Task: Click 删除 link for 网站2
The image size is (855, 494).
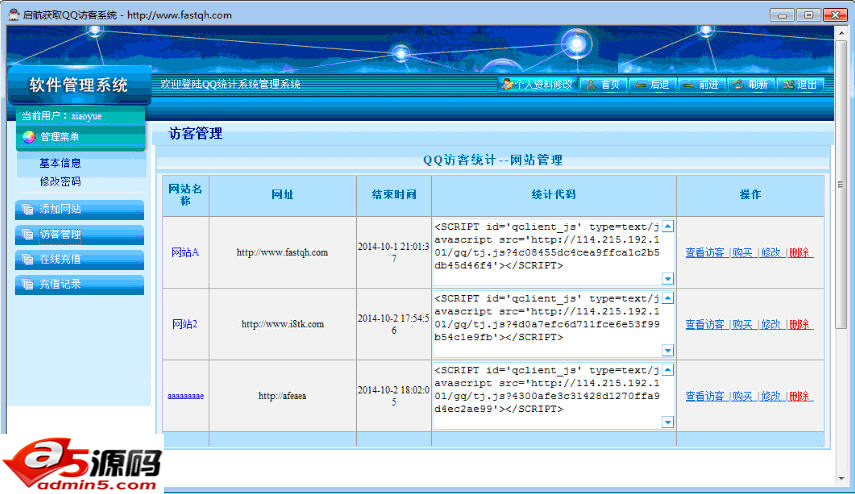Action: point(799,325)
